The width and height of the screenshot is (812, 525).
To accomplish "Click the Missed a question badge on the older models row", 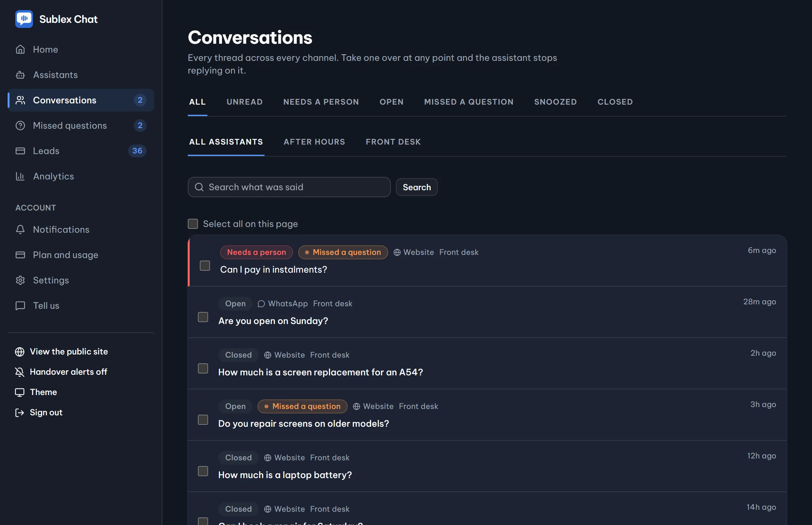I will tap(303, 406).
